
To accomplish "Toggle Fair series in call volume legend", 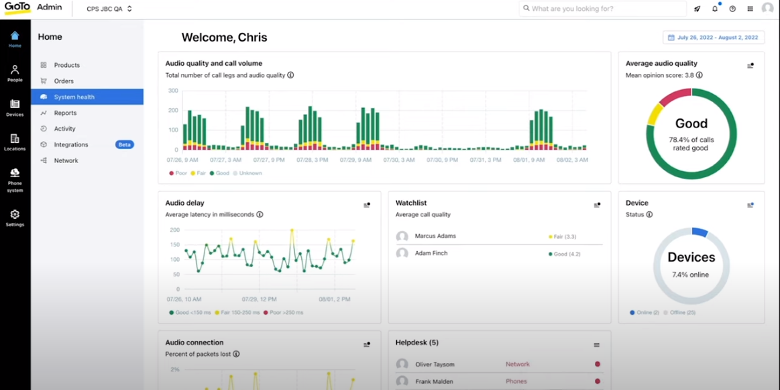I will coord(198,173).
